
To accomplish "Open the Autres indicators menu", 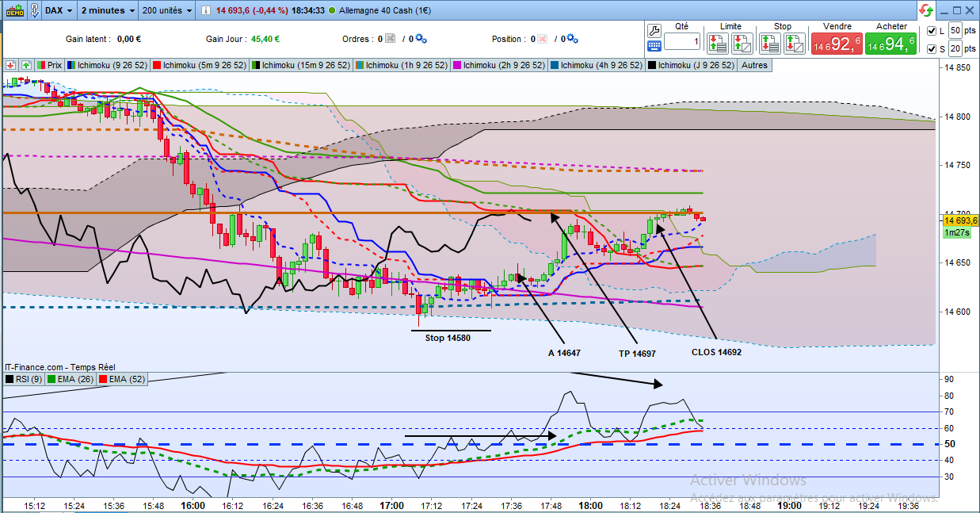I will 754,65.
